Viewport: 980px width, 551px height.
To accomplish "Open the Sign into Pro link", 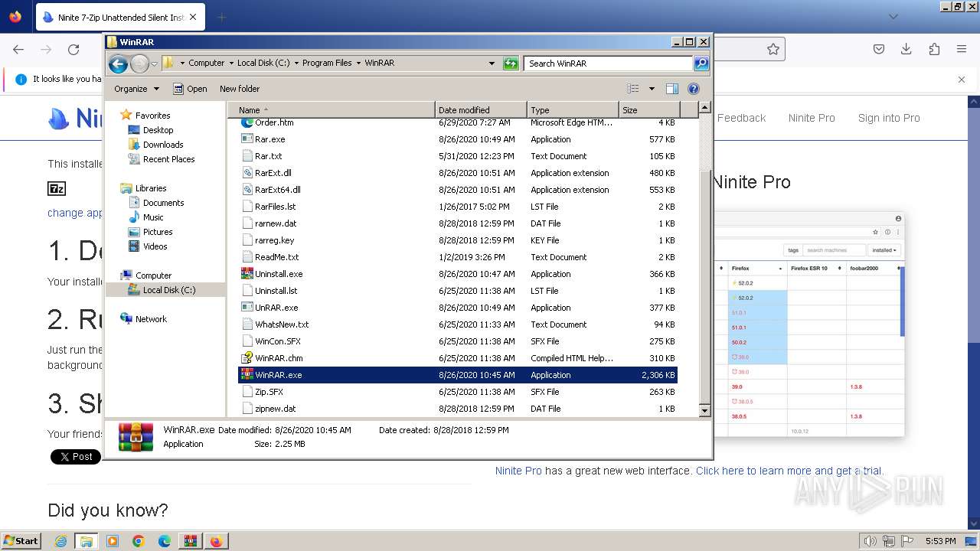I will [x=889, y=118].
